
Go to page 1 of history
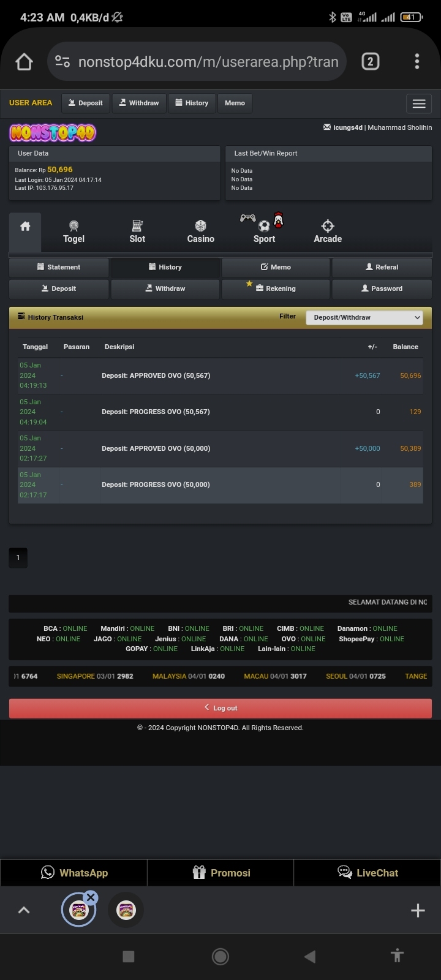click(18, 557)
